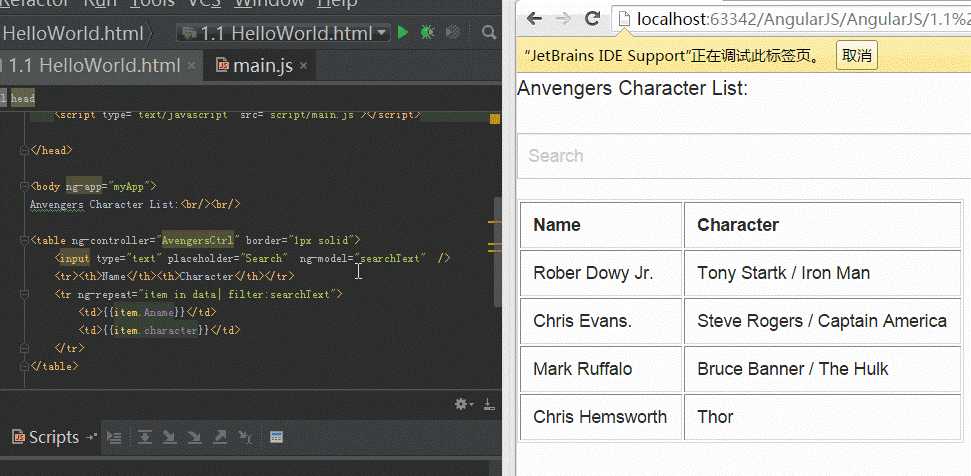This screenshot has height=476, width=971.
Task: Go forward in the browser
Action: [x=564, y=19]
